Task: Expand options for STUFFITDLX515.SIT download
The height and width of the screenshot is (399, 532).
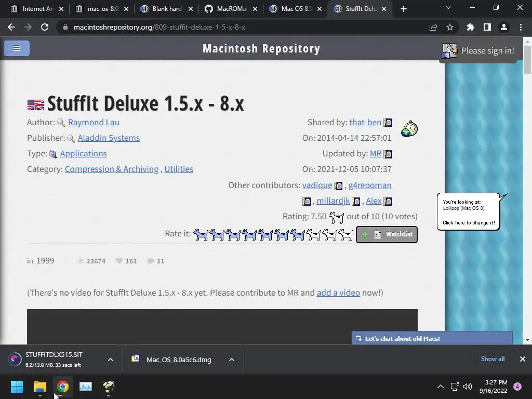Action: (x=111, y=360)
